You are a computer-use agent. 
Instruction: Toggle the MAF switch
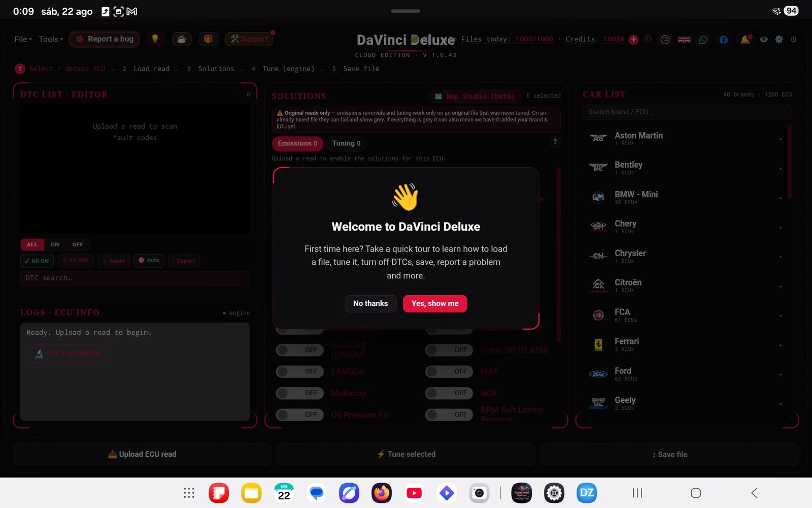click(449, 372)
